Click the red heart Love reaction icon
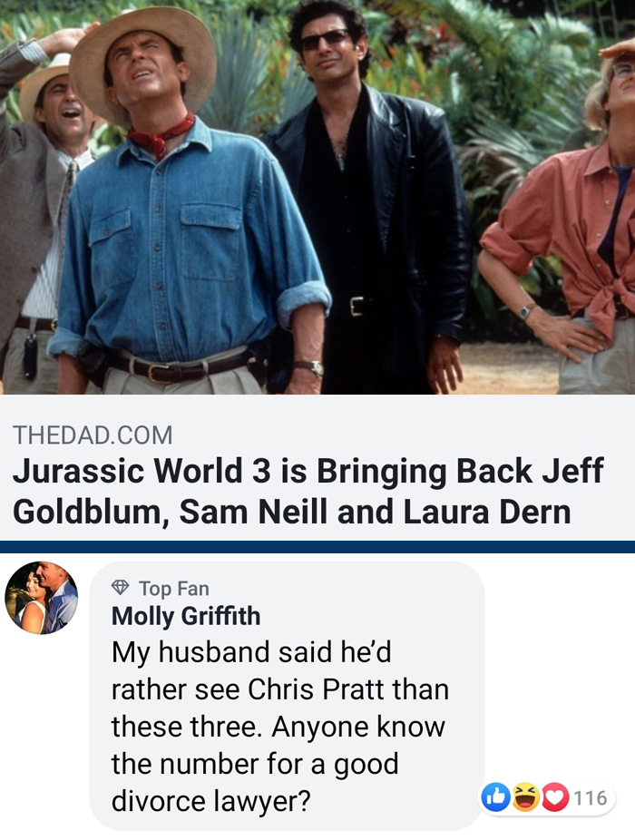This screenshot has height=840, width=635. click(555, 797)
